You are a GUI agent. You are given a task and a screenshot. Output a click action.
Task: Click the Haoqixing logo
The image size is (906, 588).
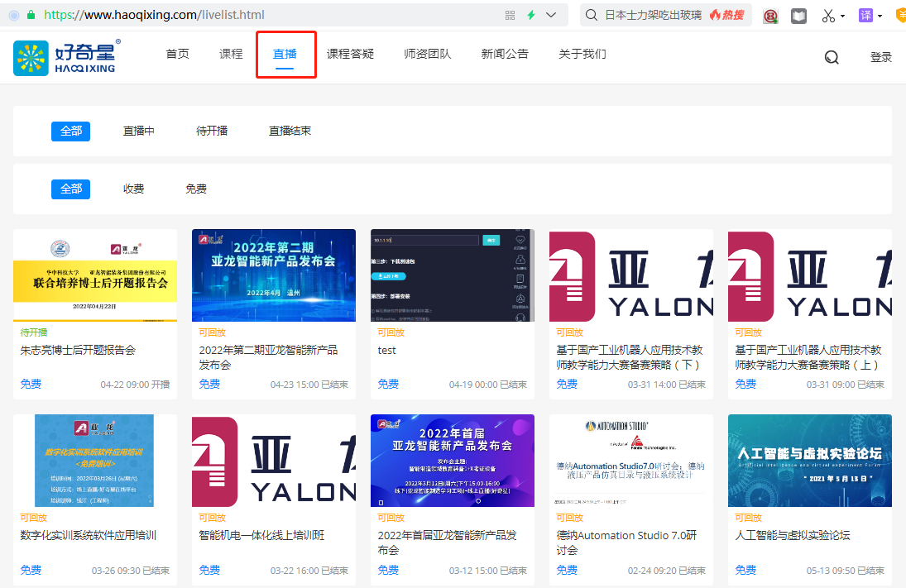click(x=66, y=56)
